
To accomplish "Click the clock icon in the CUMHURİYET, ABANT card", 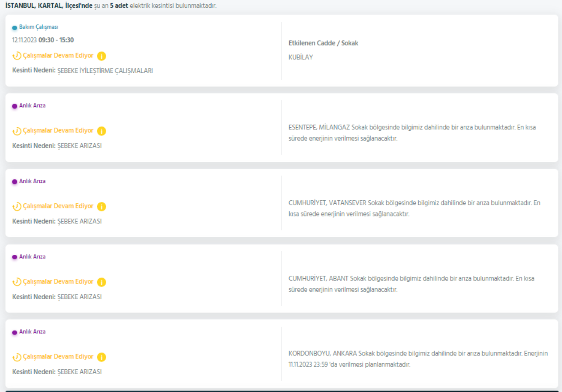I will point(17,282).
